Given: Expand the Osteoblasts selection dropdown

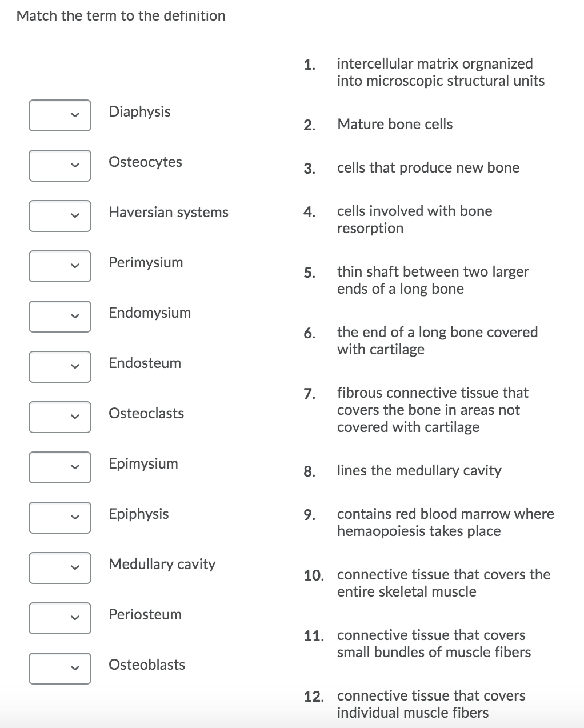Looking at the screenshot, I should coord(60,669).
